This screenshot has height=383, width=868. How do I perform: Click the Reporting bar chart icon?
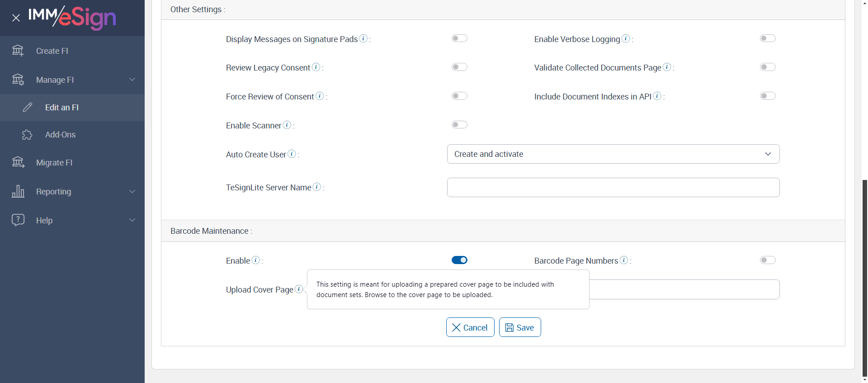pos(18,191)
